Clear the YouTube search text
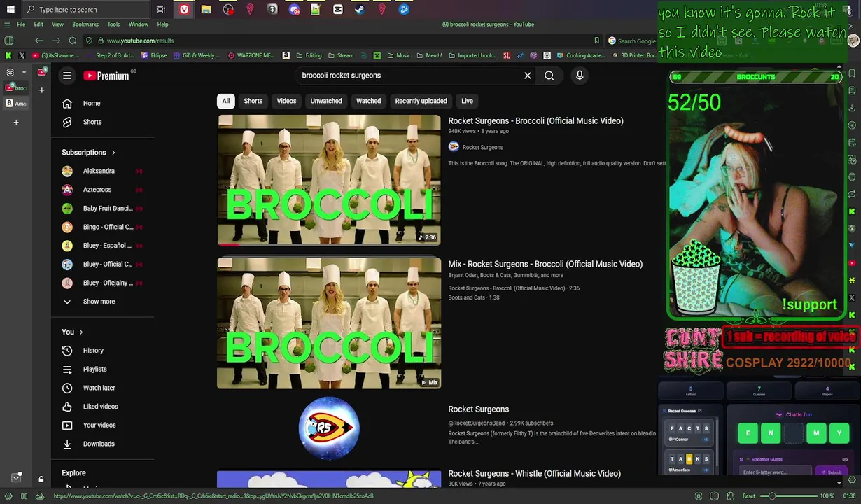Screen dimensions: 861x504 click(x=528, y=76)
